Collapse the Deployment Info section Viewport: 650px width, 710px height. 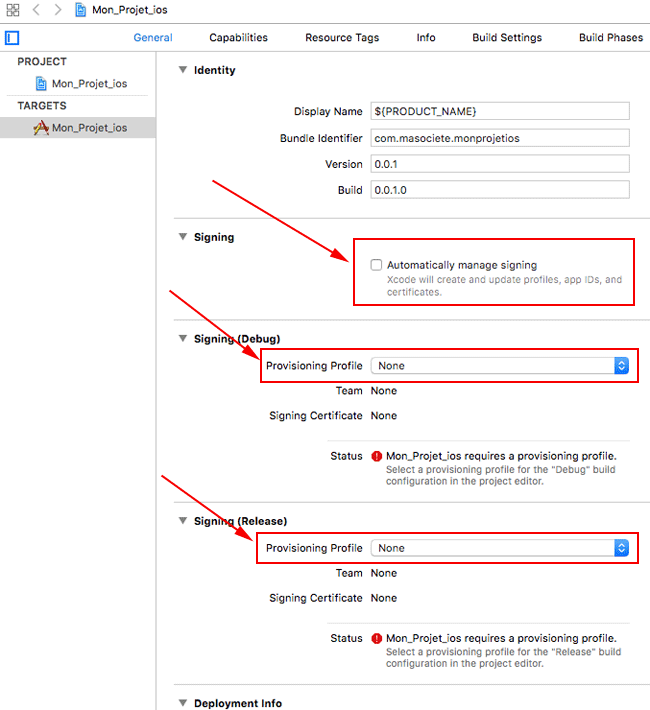[x=183, y=703]
